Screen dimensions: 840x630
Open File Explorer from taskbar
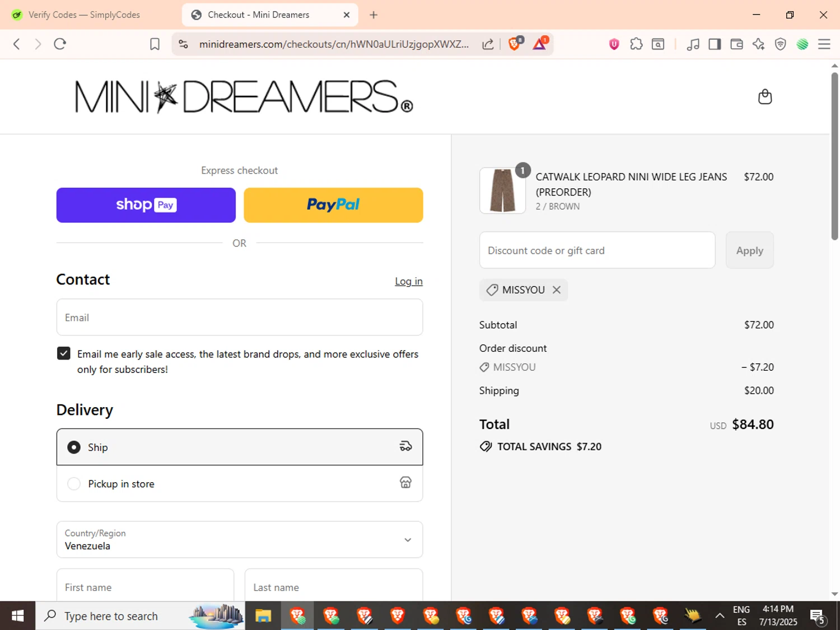tap(263, 616)
